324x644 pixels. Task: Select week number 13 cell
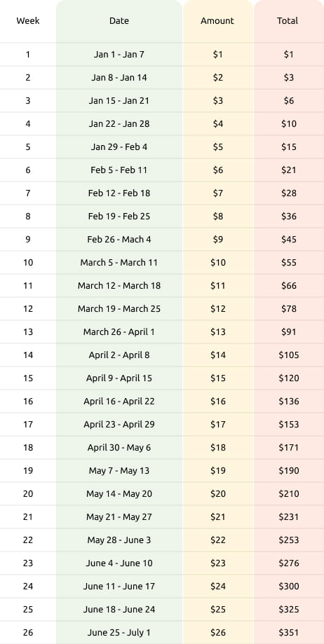pyautogui.click(x=28, y=331)
